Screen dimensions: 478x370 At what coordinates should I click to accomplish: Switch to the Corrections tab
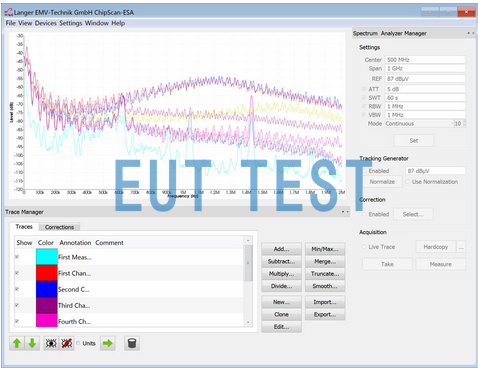(x=59, y=227)
